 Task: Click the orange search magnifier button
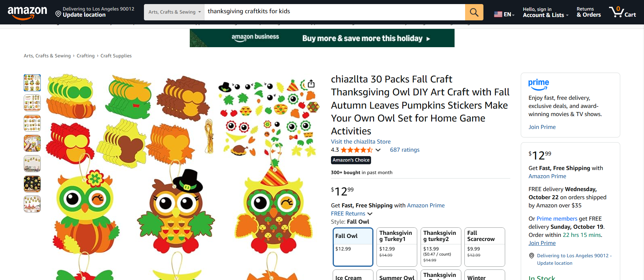point(474,12)
